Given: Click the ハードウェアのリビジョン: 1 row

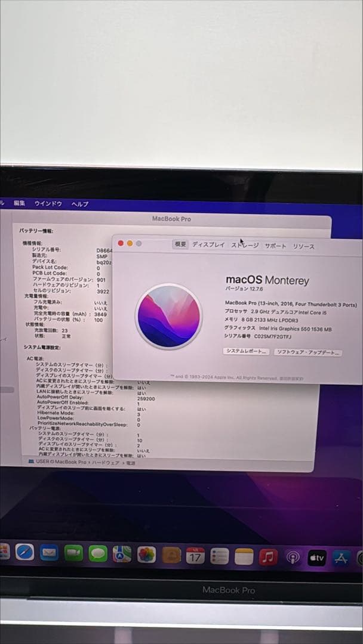Looking at the screenshot, I should (66, 284).
